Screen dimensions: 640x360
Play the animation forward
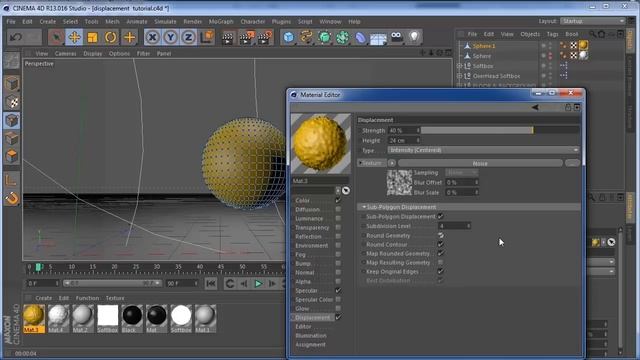click(x=258, y=284)
